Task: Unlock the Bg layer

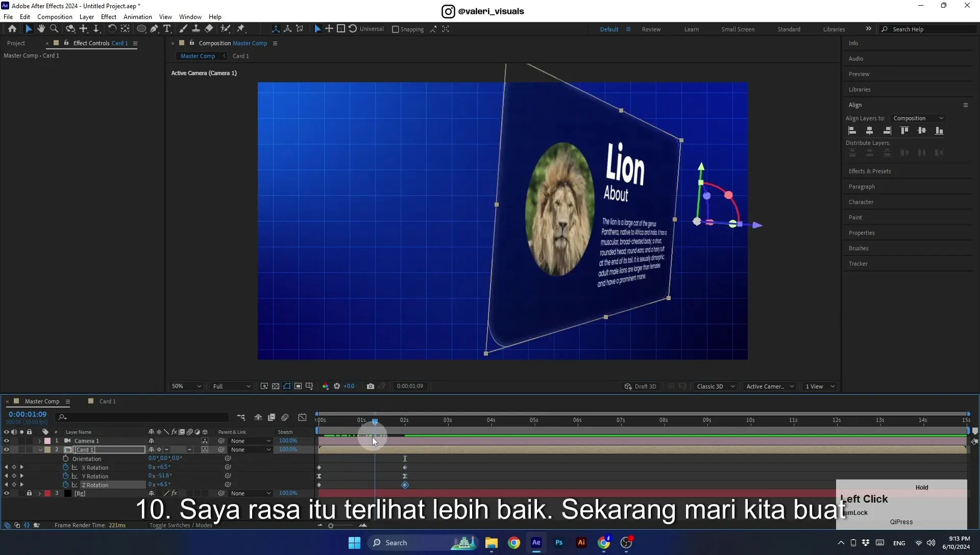Action: click(x=29, y=493)
